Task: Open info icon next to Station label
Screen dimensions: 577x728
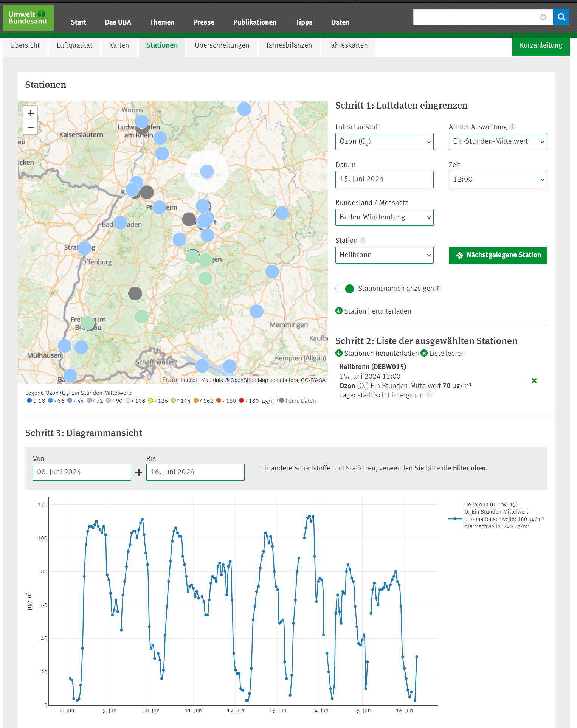Action: [363, 240]
